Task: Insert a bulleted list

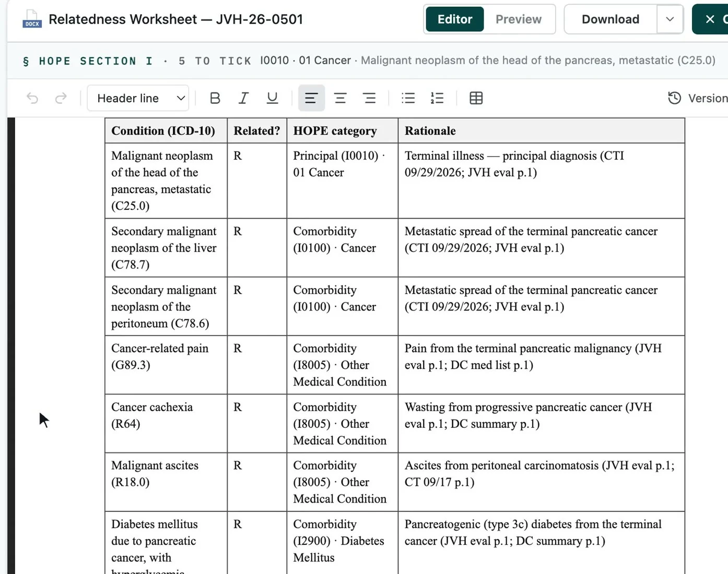Action: click(408, 98)
